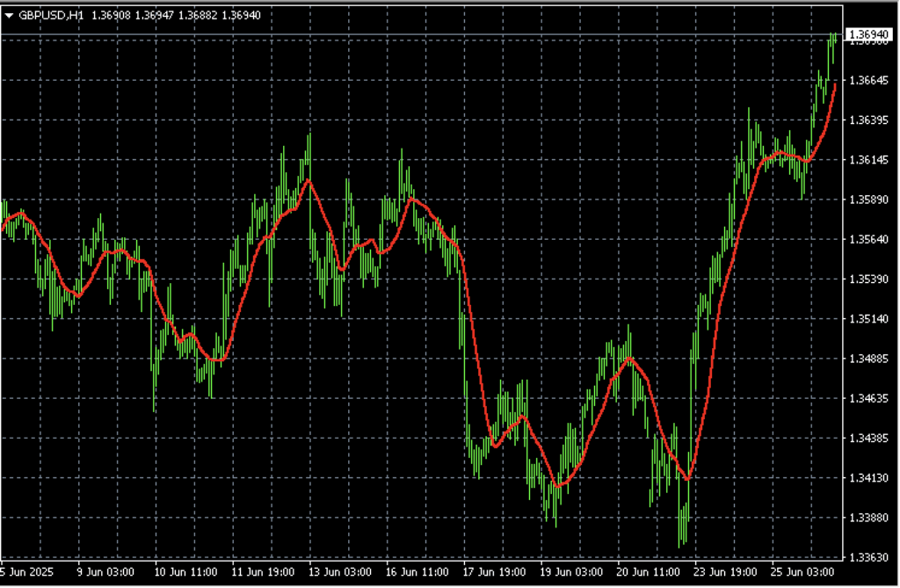Click the triangle arrow beside GBPUSD,H1
The height and width of the screenshot is (588, 900).
[x=9, y=15]
